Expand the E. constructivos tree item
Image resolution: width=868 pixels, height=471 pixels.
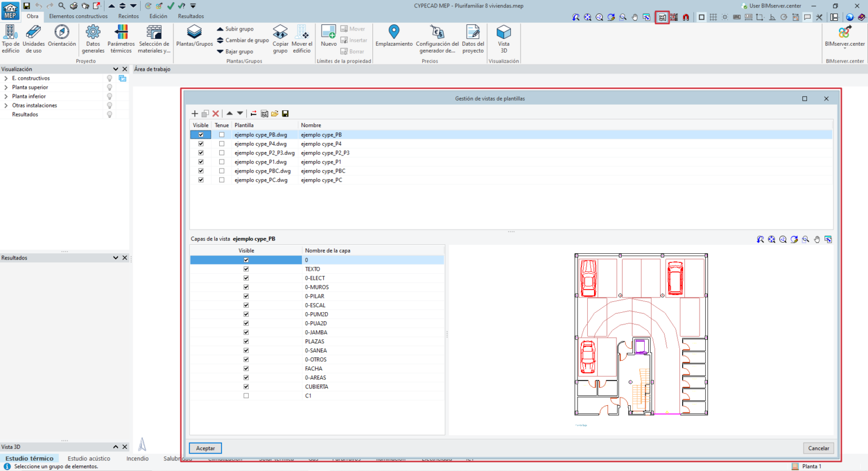tap(7, 77)
